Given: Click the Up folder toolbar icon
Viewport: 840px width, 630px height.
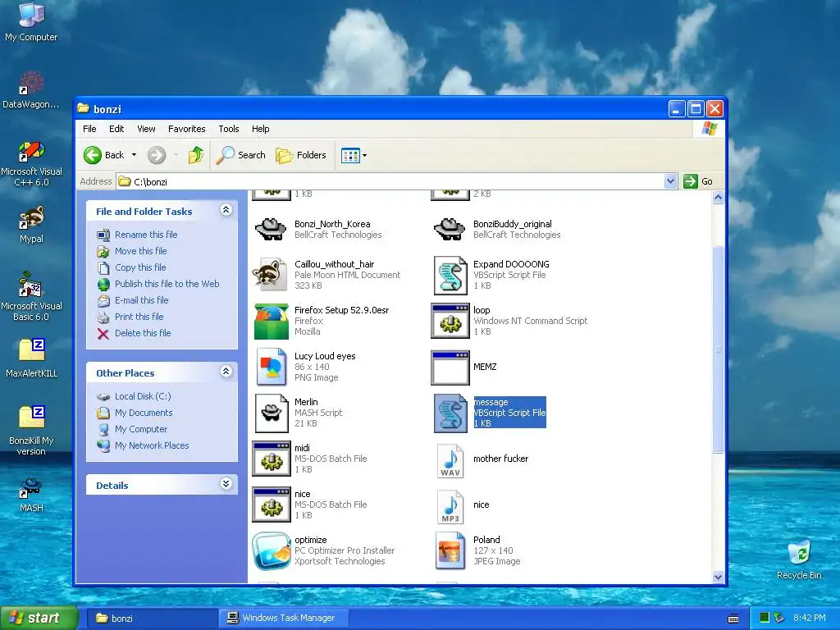Looking at the screenshot, I should click(196, 155).
